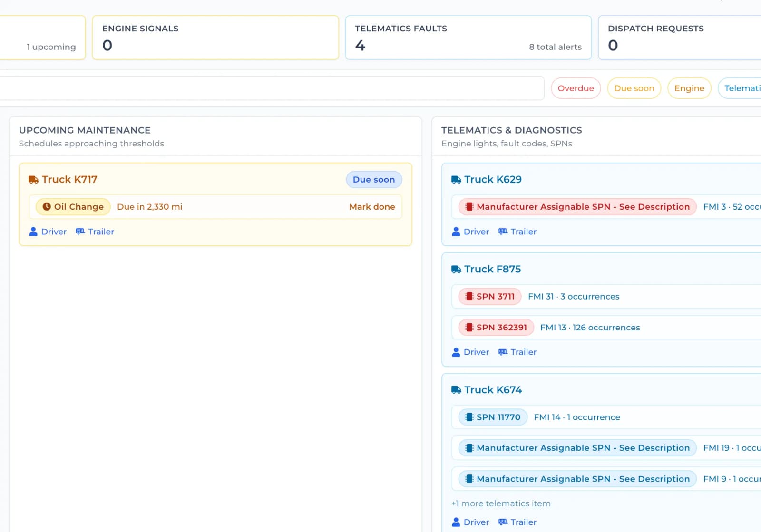The height and width of the screenshot is (532, 761).
Task: Click the chip icon inside the SPN 362391 badge
Action: click(469, 327)
